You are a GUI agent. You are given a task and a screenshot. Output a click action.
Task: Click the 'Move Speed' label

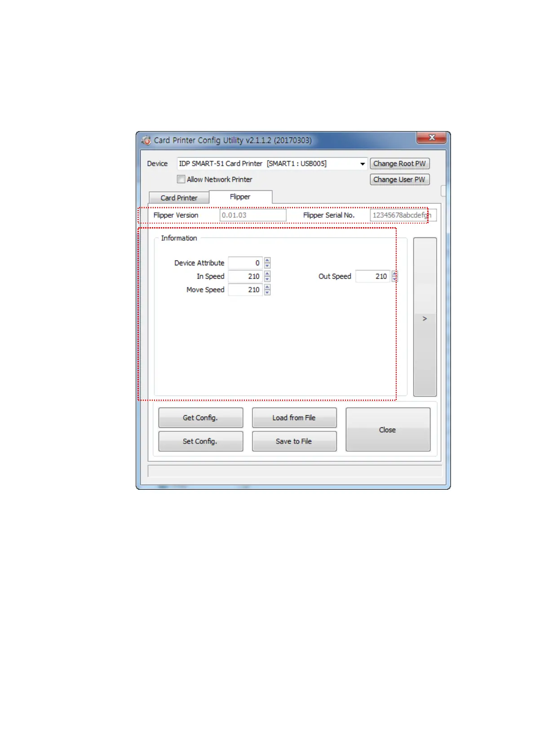[x=205, y=290]
